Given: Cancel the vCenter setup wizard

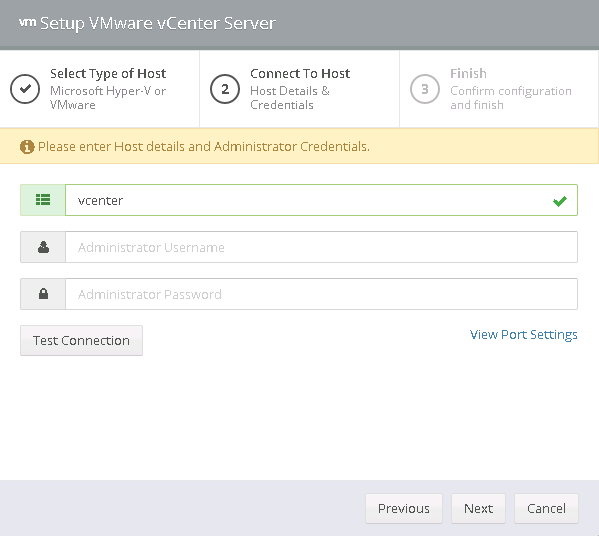Looking at the screenshot, I should (x=546, y=508).
